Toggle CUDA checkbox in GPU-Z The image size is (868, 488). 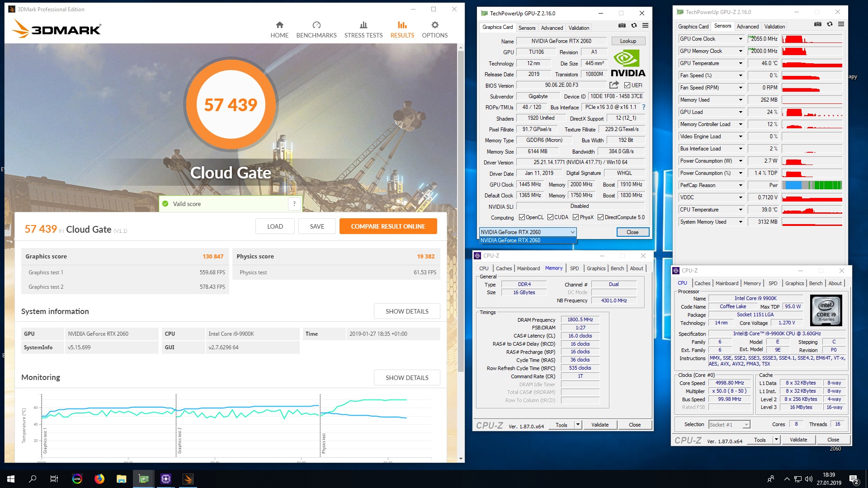[x=550, y=217]
